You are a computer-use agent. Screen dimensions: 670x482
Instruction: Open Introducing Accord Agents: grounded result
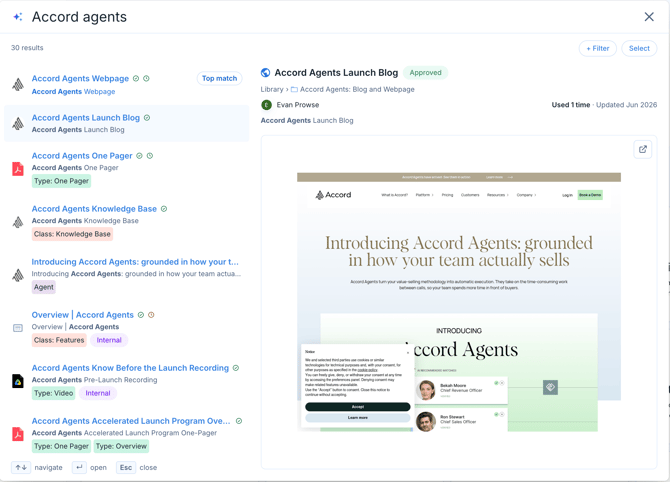pyautogui.click(x=135, y=262)
